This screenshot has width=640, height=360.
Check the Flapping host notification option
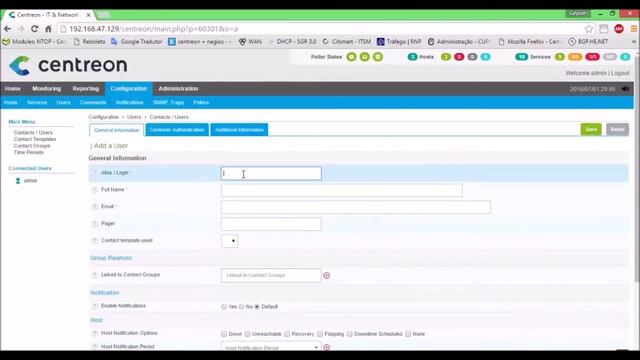coord(320,334)
